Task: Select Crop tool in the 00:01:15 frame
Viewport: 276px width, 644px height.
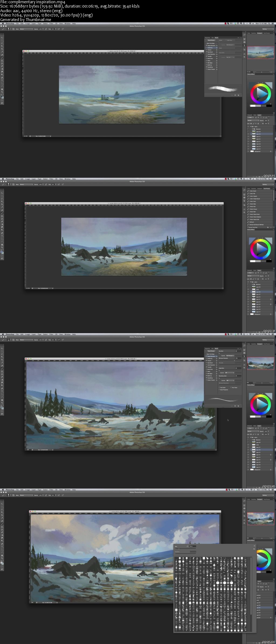Action: 2,49
